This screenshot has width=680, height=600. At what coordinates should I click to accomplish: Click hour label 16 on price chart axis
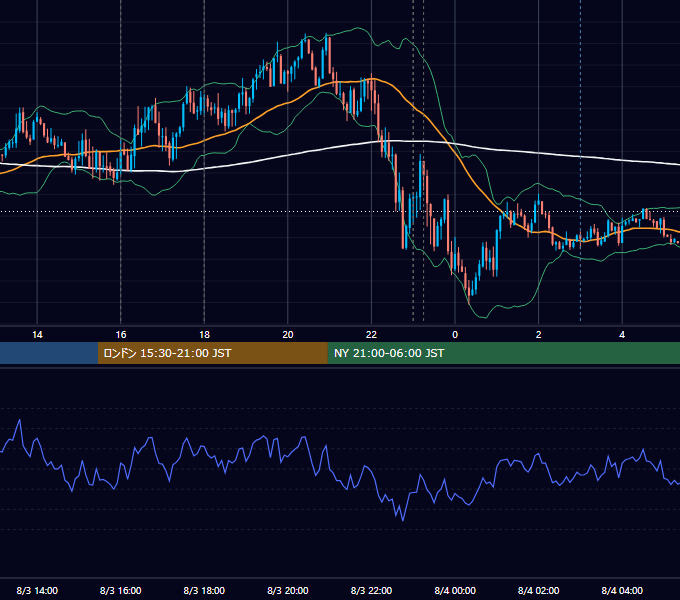coord(121,334)
